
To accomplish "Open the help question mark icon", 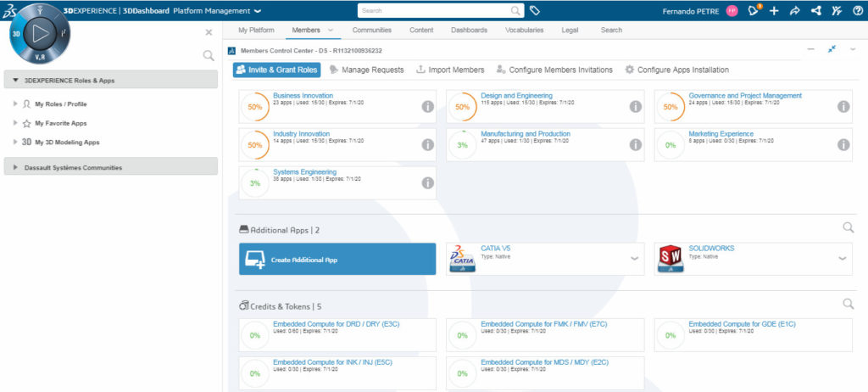I will pyautogui.click(x=858, y=10).
